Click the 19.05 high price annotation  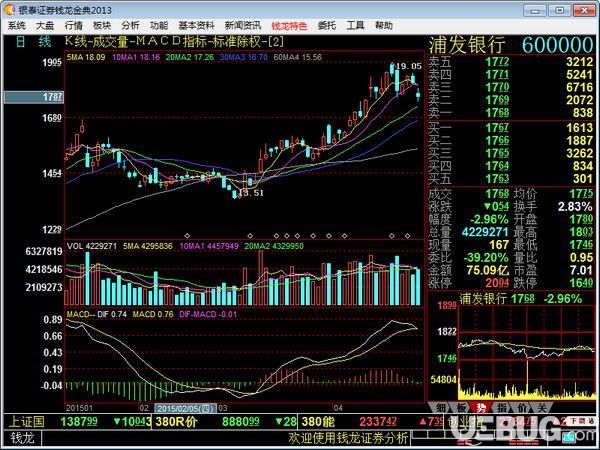click(408, 66)
